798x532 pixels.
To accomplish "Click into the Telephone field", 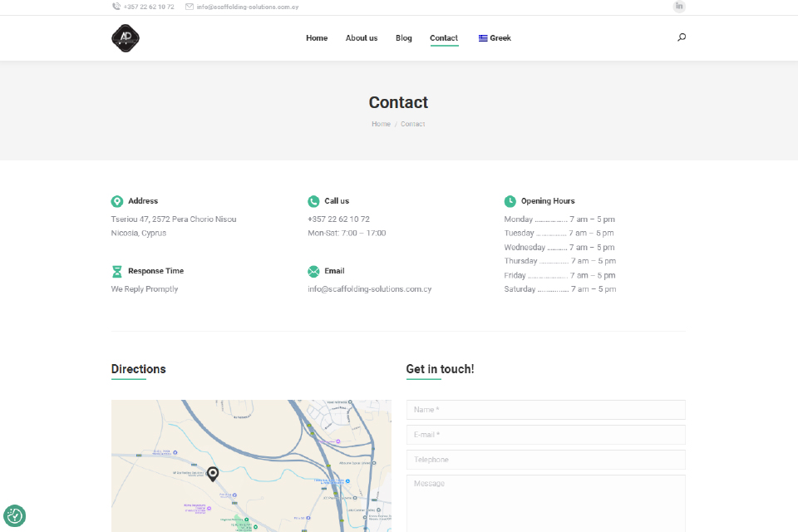I will (545, 460).
